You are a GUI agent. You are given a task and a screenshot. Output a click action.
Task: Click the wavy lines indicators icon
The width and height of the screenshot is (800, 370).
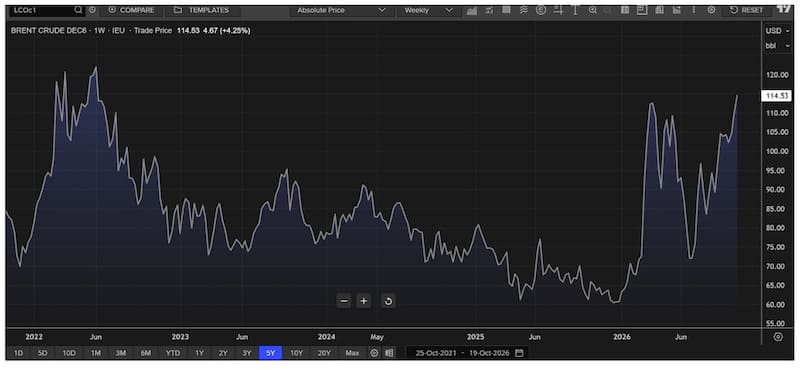(x=524, y=10)
